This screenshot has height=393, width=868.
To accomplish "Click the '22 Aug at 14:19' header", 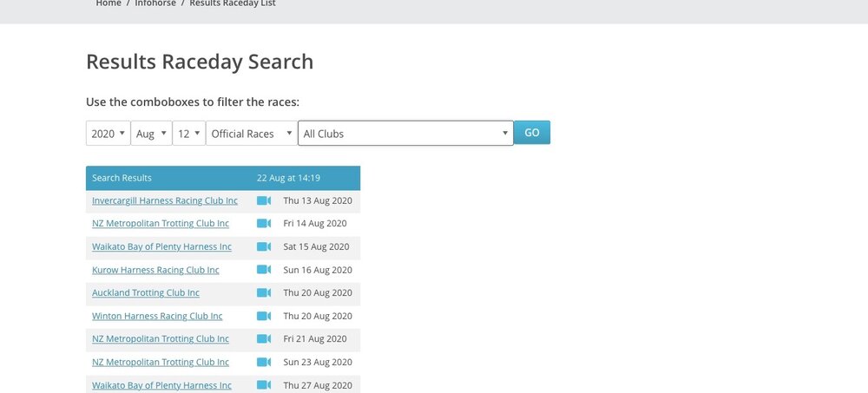I will (x=288, y=178).
